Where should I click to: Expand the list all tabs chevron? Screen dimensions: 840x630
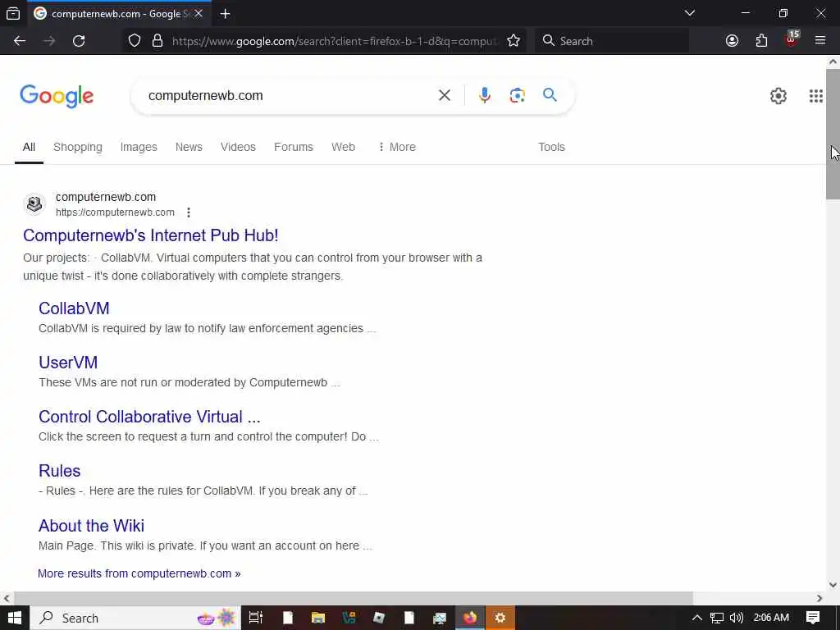click(x=690, y=13)
